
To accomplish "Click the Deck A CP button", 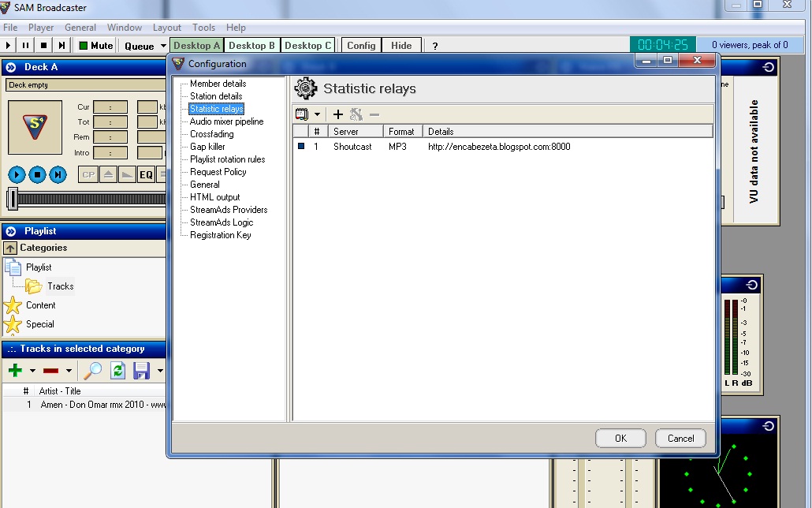I will click(88, 174).
